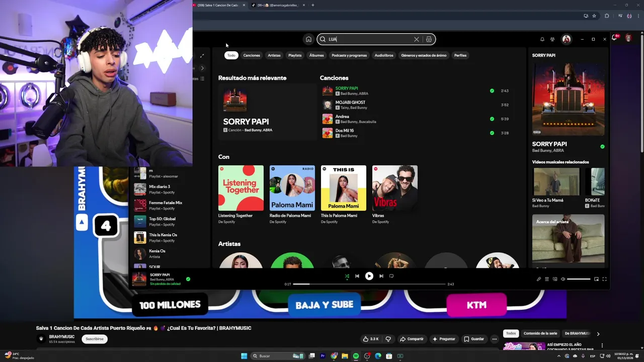Click Suscribirse button on YouTube page
644x362 pixels.
click(x=94, y=339)
